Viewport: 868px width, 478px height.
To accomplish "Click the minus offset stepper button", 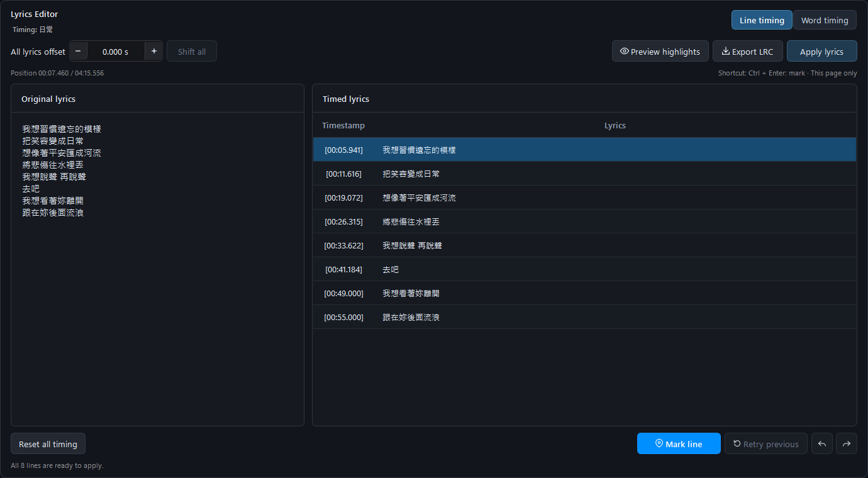I will (x=78, y=52).
